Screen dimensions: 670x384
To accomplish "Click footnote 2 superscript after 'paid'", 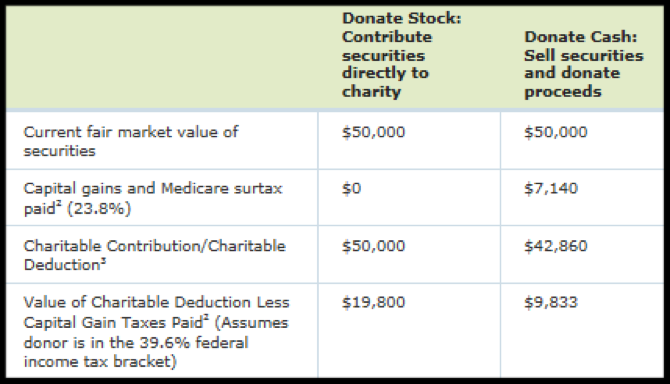I will [60, 203].
